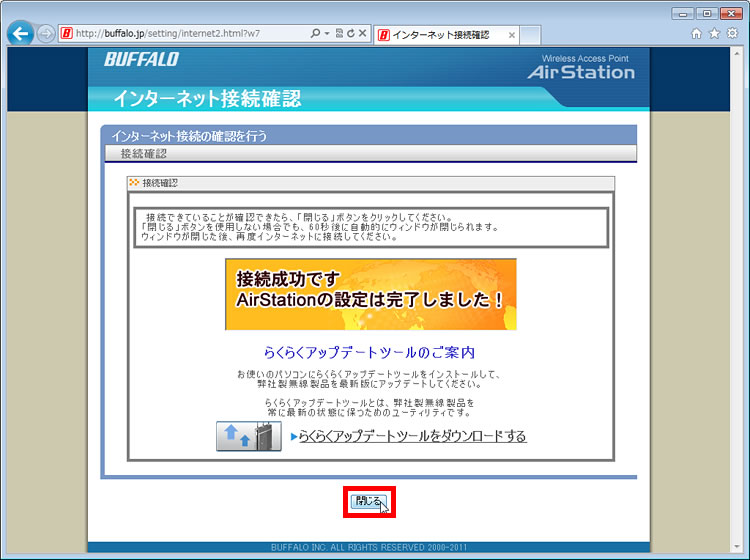Expand the address bar autocomplete dropdown arrow
This screenshot has height=560, width=750.
coord(327,33)
